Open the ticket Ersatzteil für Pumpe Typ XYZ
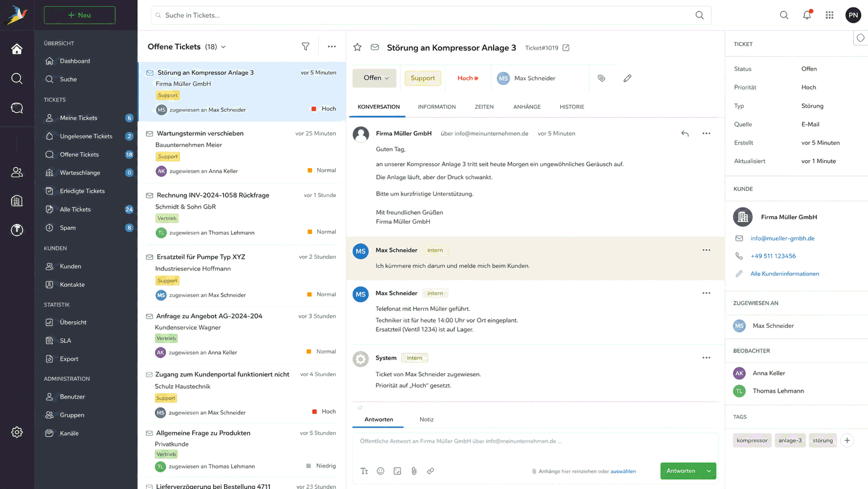The image size is (868, 489). [x=242, y=275]
